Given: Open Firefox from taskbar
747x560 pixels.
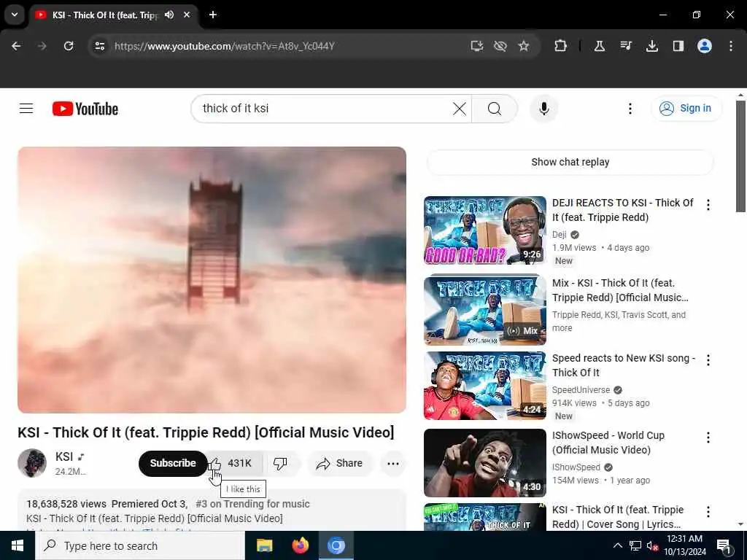Looking at the screenshot, I should pos(300,545).
